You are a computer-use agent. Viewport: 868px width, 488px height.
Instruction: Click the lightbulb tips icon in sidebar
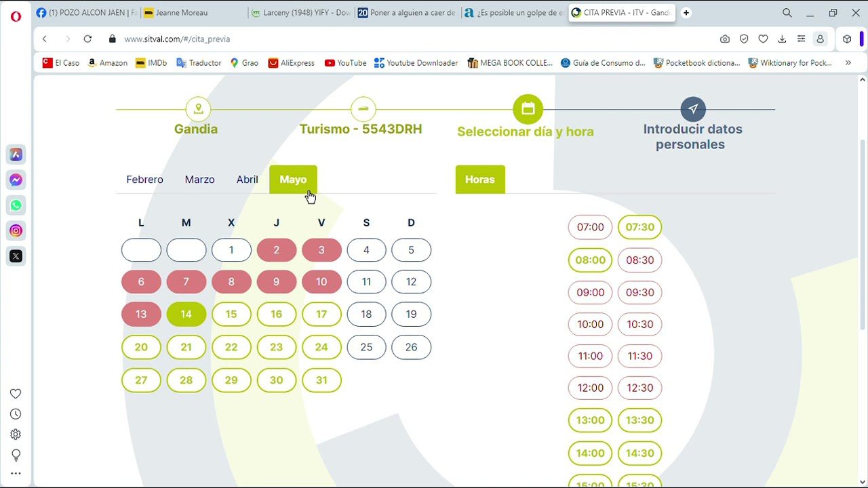[x=16, y=455]
